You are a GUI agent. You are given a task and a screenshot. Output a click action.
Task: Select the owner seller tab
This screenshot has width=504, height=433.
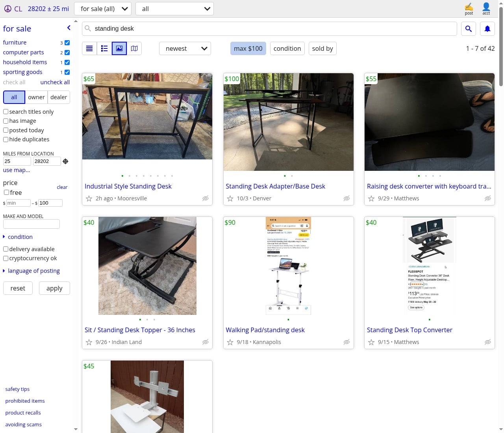point(36,97)
